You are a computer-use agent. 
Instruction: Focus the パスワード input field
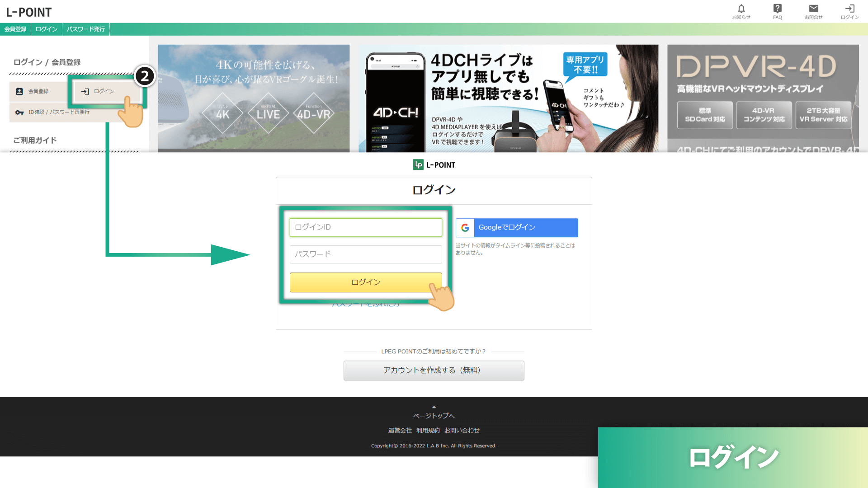click(x=366, y=254)
